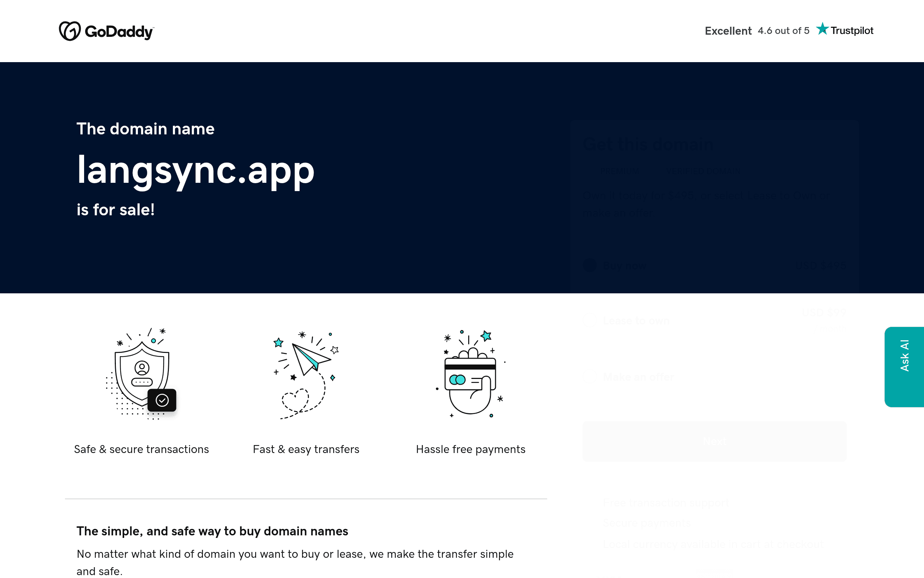Screen dimensions: 924x578
Task: Click 'The simple, and safe way' heading
Action: tap(212, 531)
